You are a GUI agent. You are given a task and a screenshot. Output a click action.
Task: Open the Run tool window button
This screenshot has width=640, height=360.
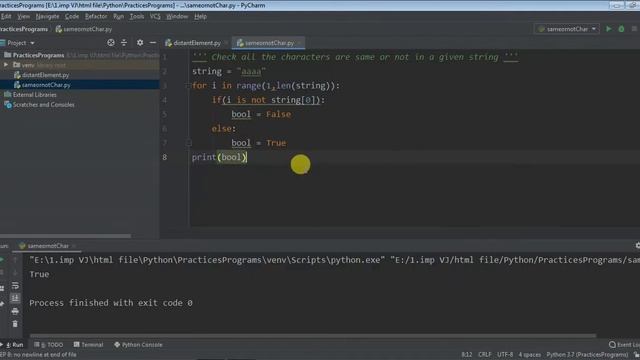point(13,345)
